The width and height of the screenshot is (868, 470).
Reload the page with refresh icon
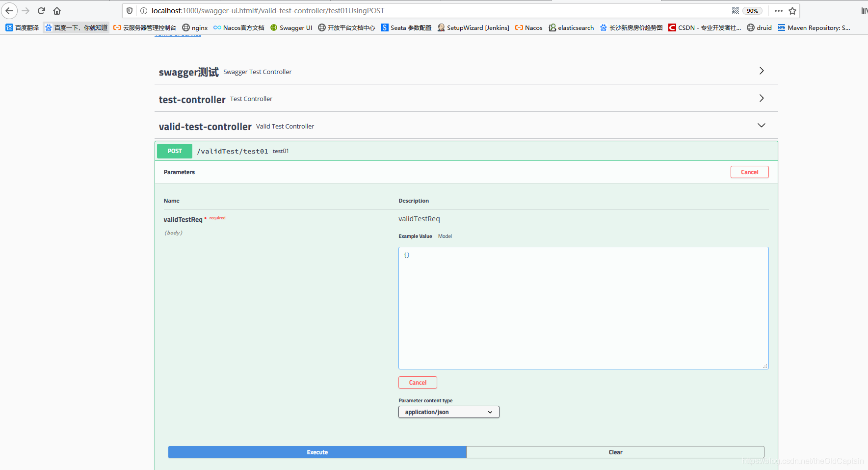[42, 11]
